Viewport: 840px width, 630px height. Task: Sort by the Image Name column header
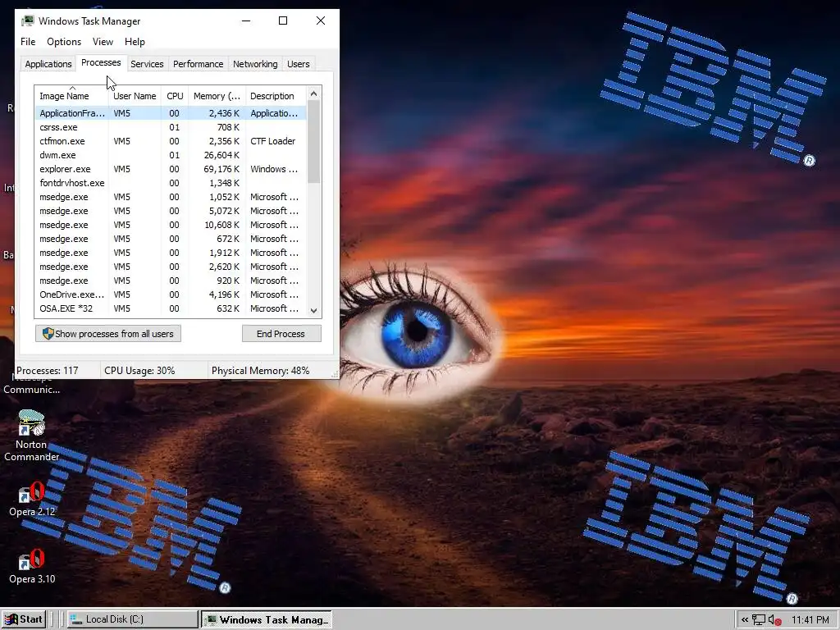[x=72, y=96]
